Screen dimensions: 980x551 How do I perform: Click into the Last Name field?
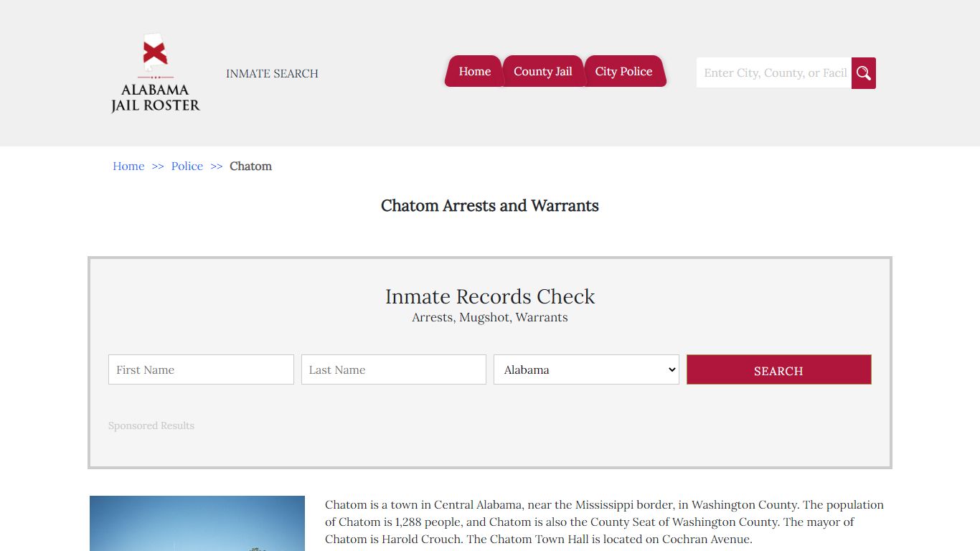pos(394,369)
